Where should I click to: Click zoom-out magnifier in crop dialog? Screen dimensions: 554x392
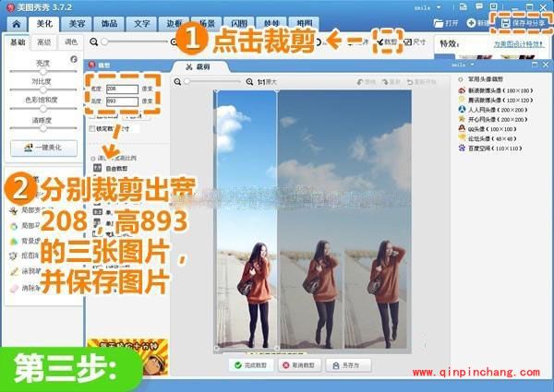pyautogui.click(x=177, y=82)
